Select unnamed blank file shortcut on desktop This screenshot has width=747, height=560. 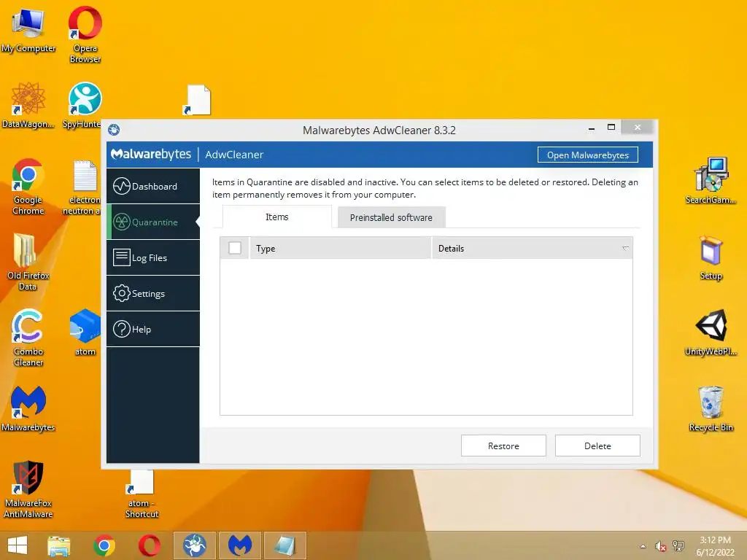(x=198, y=100)
